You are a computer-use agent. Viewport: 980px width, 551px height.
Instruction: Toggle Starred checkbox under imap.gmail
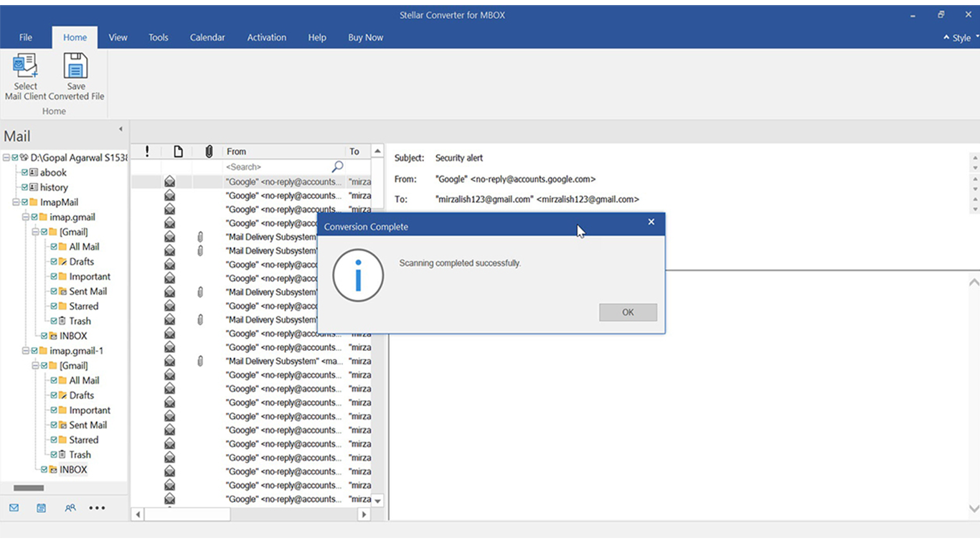click(54, 306)
